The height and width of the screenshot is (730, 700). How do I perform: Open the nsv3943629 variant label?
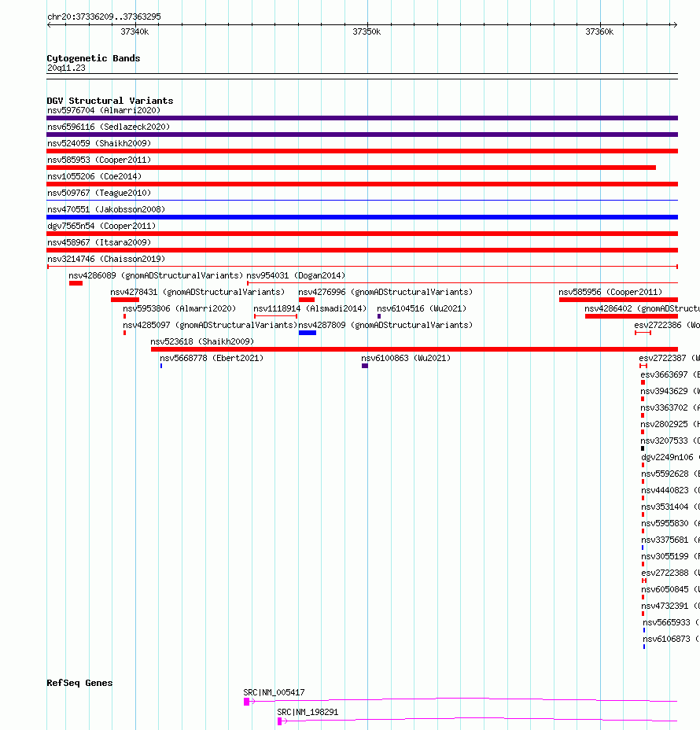coord(670,391)
